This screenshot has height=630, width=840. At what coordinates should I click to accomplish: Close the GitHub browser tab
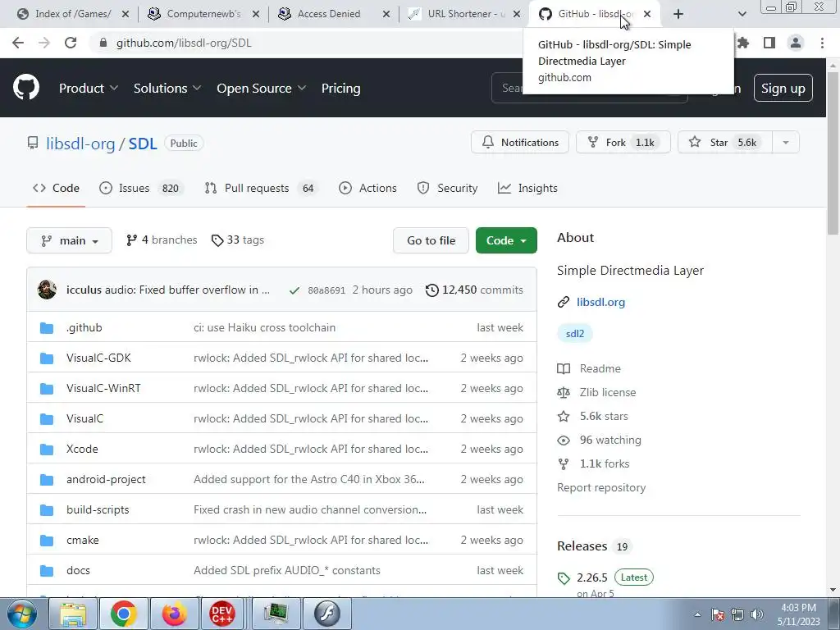(647, 14)
